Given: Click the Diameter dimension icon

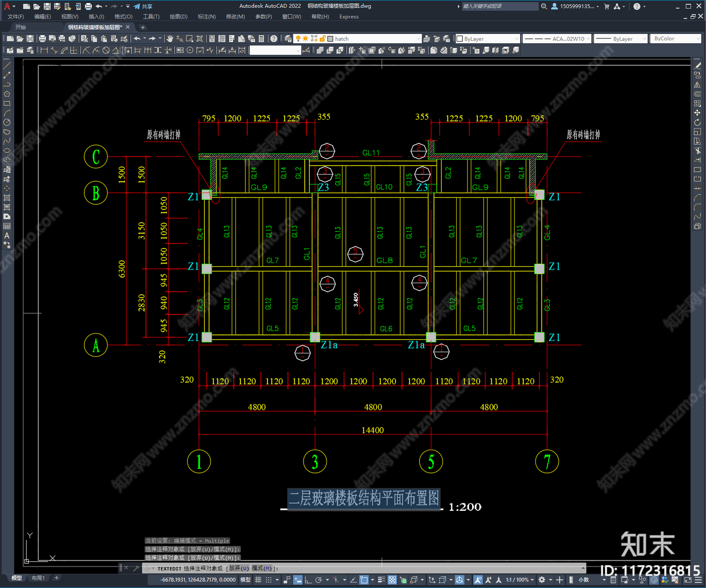Looking at the screenshot, I should click(x=106, y=50).
